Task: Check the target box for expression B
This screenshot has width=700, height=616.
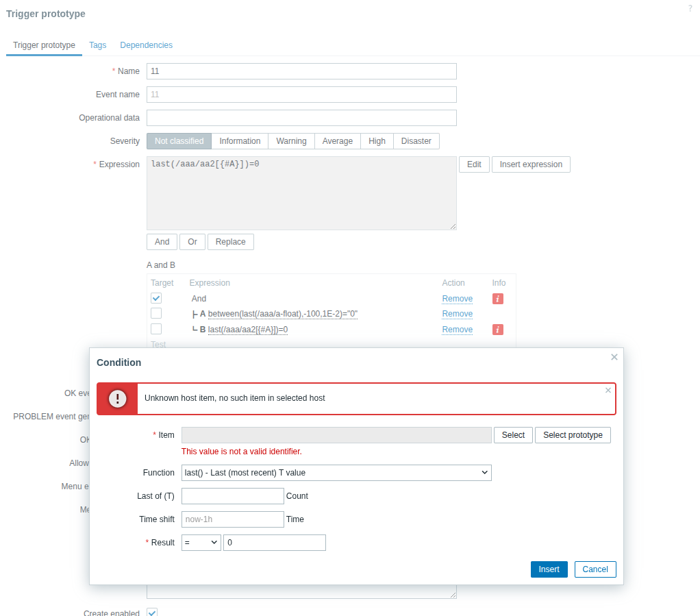Action: click(156, 329)
